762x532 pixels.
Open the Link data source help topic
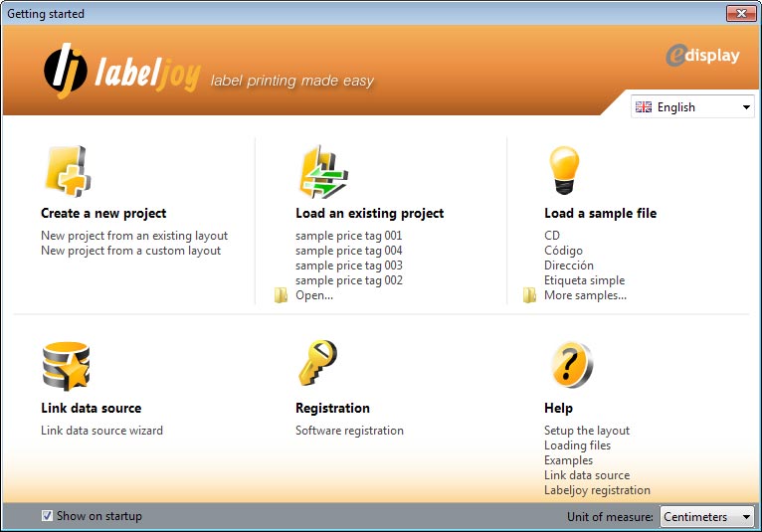tap(587, 475)
